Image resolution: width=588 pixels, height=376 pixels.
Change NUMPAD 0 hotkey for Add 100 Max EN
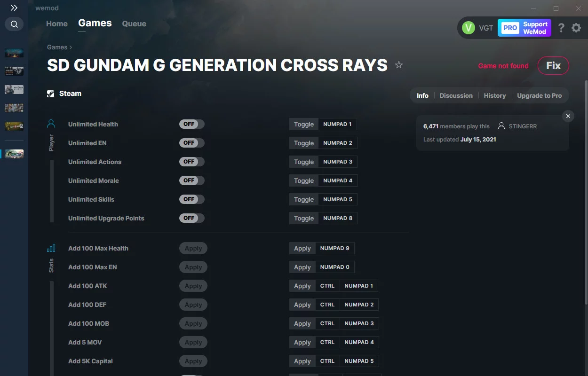click(x=335, y=267)
